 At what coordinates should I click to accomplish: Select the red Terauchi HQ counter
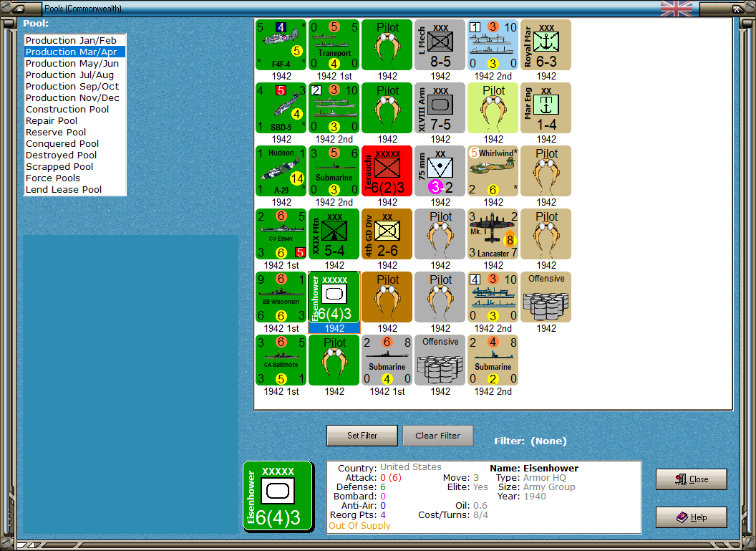387,171
